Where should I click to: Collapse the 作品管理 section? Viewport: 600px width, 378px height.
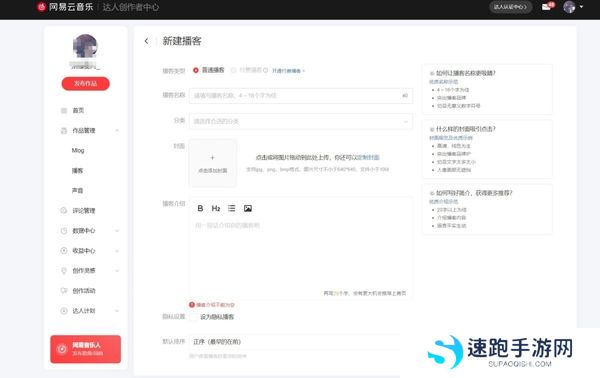point(117,130)
